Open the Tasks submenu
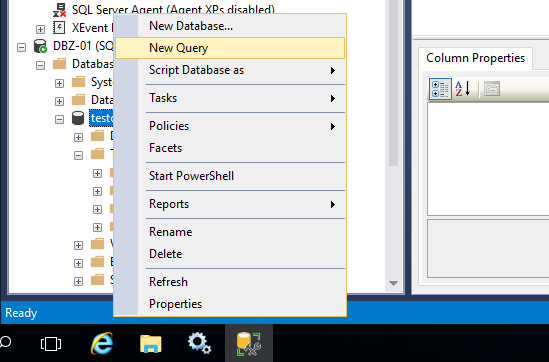Viewport: 549px width, 362px height. click(x=230, y=98)
